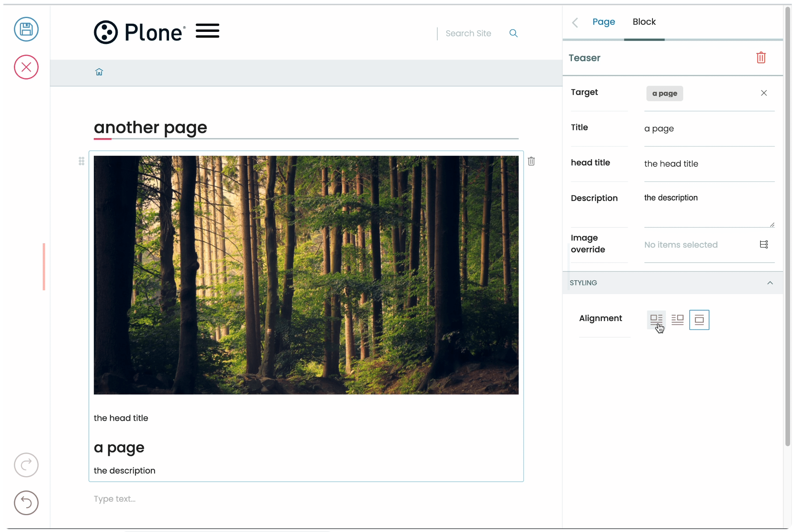Click the sidebar collapse back chevron

point(575,22)
